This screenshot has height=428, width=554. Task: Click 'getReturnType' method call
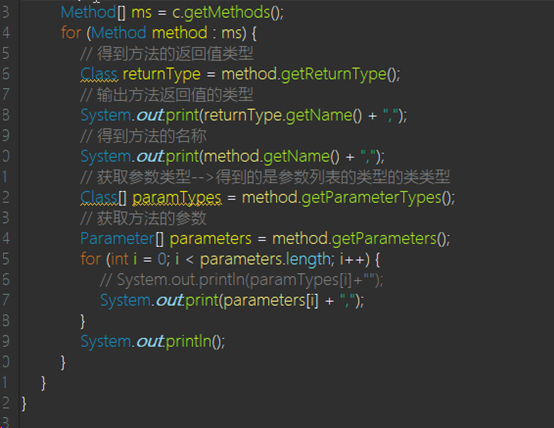pyautogui.click(x=334, y=75)
